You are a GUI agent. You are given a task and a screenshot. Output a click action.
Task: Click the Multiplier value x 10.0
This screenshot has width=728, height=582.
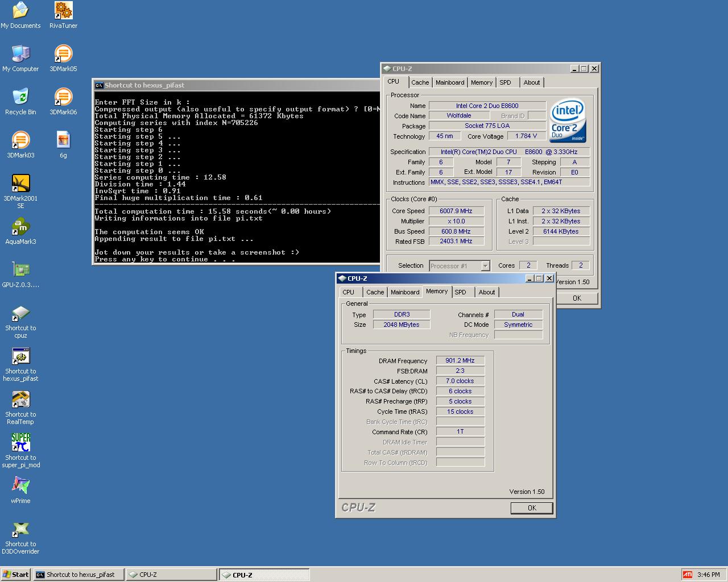456,221
